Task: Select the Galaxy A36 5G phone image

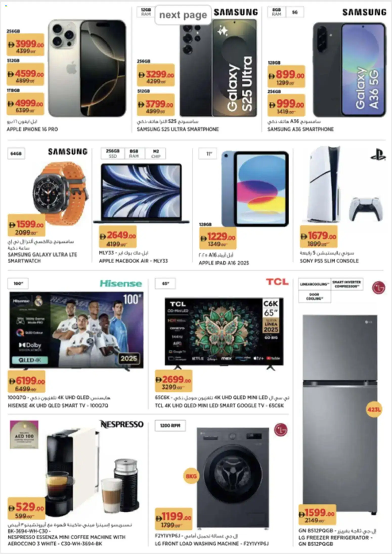Action: click(350, 70)
